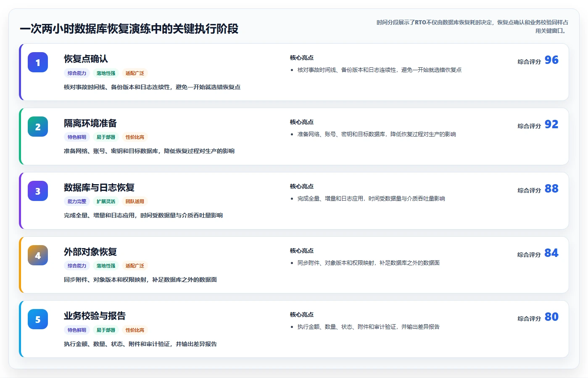Click the number 4 step badge

pyautogui.click(x=38, y=256)
